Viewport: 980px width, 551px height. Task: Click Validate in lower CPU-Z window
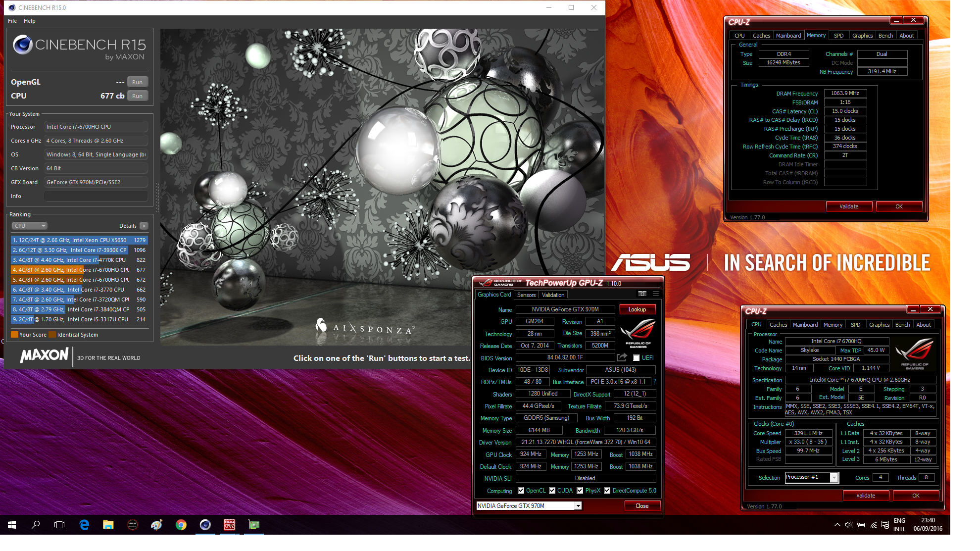(x=866, y=496)
